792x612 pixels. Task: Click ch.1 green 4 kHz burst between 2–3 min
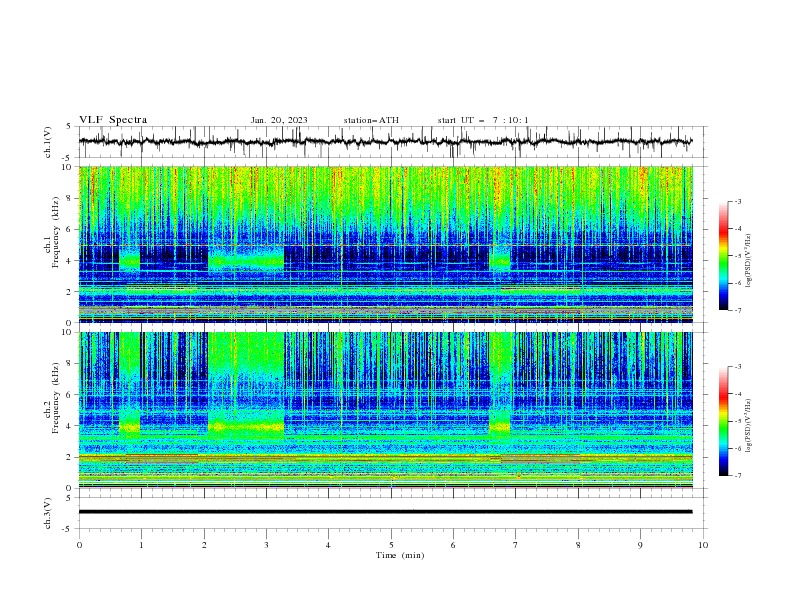[246, 260]
